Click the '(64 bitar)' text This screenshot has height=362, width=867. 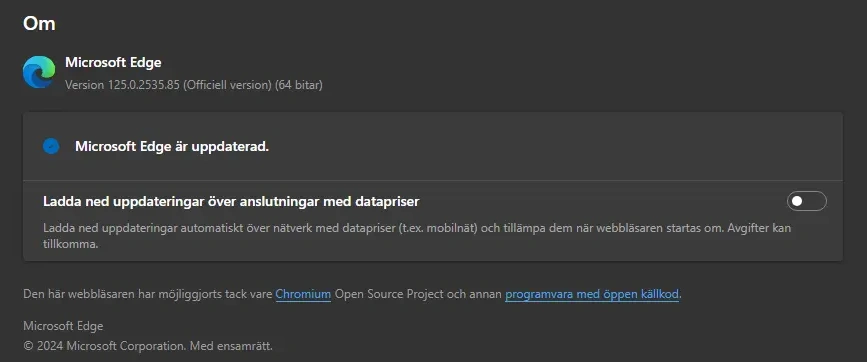point(299,85)
